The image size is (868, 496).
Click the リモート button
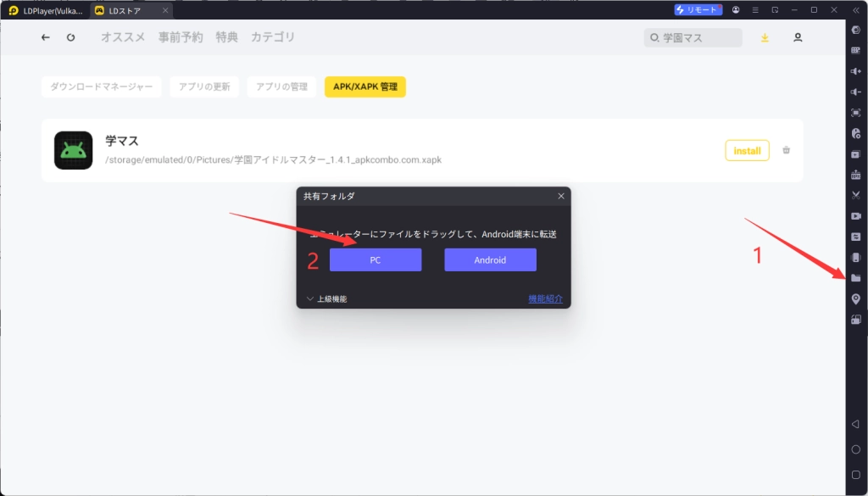pos(698,10)
